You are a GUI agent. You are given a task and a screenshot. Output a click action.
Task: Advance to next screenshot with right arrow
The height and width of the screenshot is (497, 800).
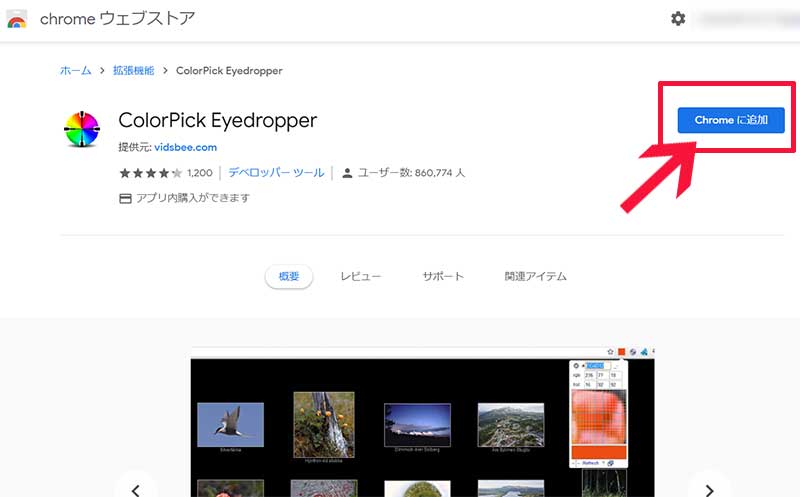pos(709,490)
